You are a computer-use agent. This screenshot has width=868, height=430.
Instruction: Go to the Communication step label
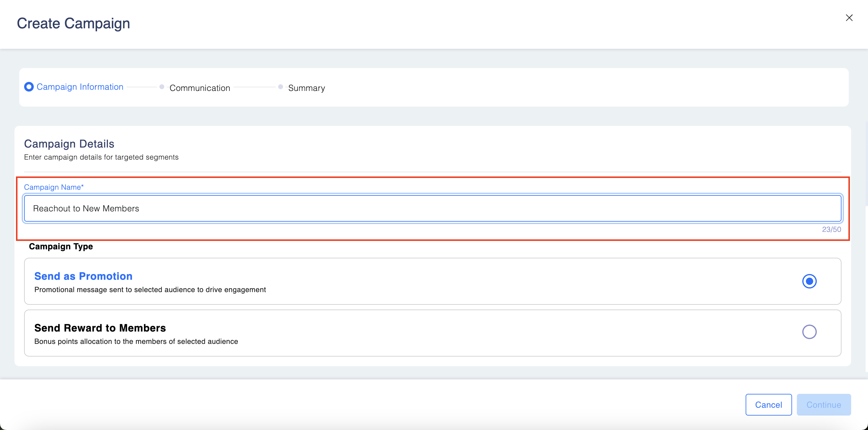(x=200, y=88)
